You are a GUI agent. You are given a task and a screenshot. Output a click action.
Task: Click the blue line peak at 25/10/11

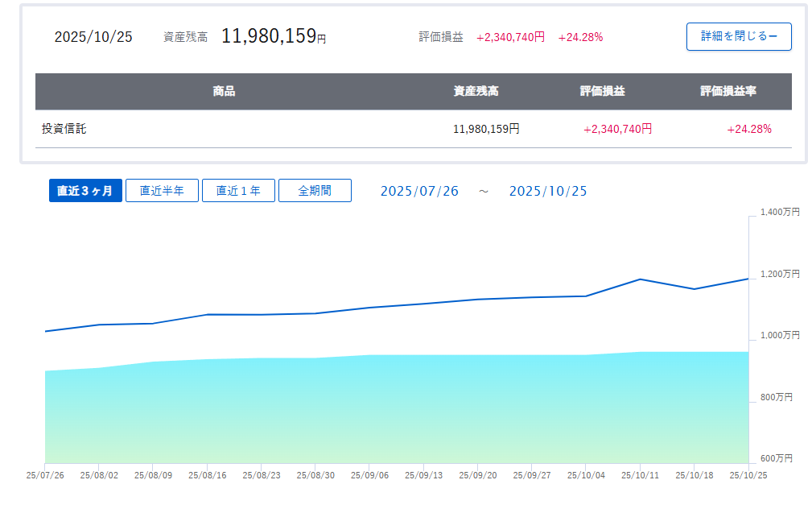[640, 279]
